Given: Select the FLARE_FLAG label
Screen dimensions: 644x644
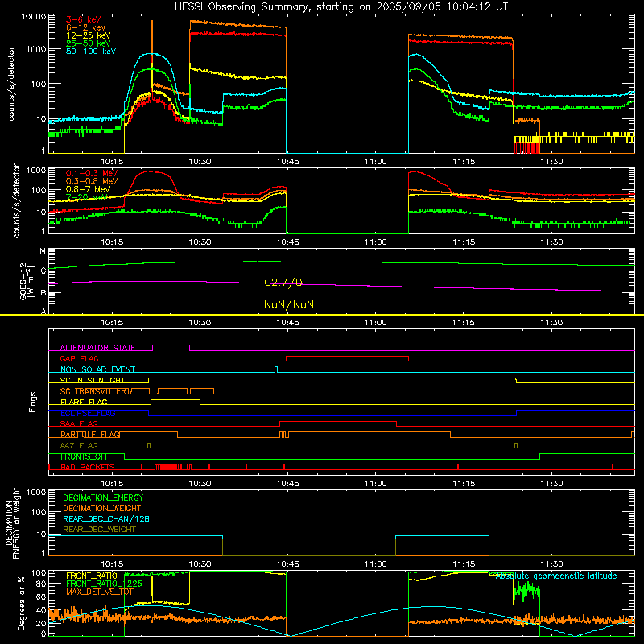Looking at the screenshot, I should tap(84, 402).
